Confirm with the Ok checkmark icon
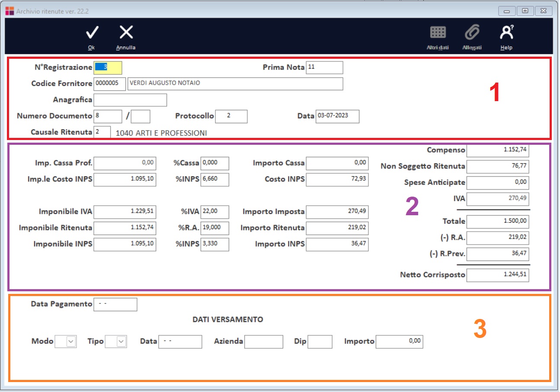Image resolution: width=560 pixels, height=392 pixels. click(x=92, y=32)
